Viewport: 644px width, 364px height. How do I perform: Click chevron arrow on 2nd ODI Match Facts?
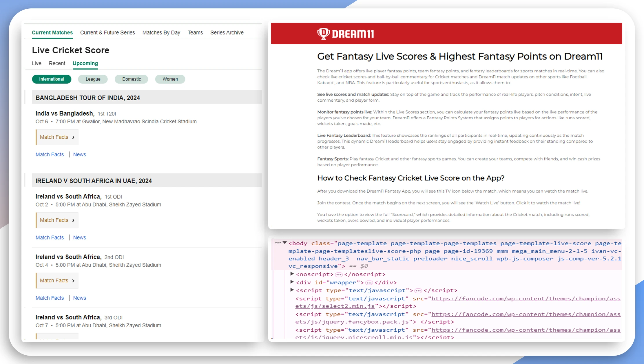[x=73, y=281]
